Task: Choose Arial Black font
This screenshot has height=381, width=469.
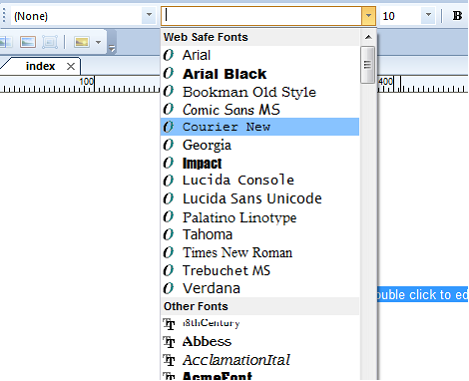Action: (260, 74)
